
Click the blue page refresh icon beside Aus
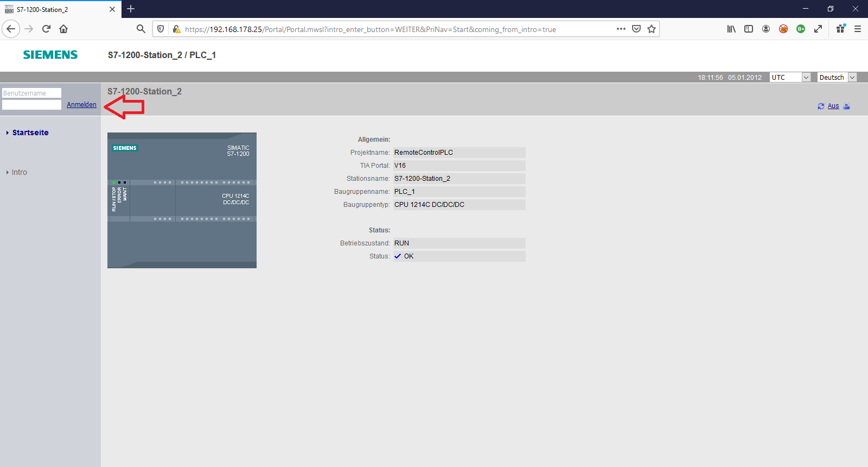pos(821,106)
